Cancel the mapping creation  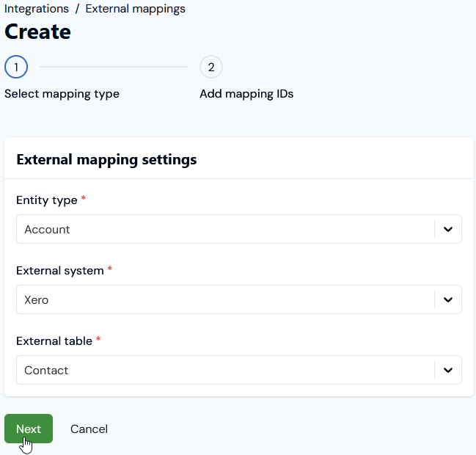(89, 429)
